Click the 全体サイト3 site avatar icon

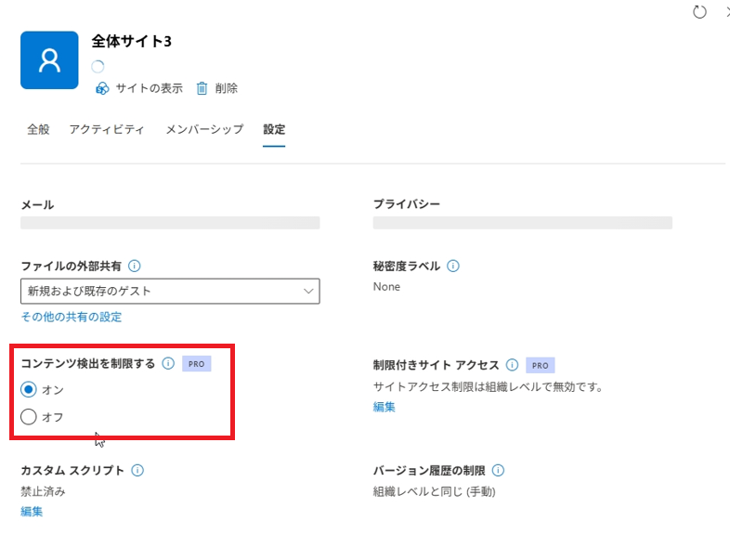(x=49, y=60)
